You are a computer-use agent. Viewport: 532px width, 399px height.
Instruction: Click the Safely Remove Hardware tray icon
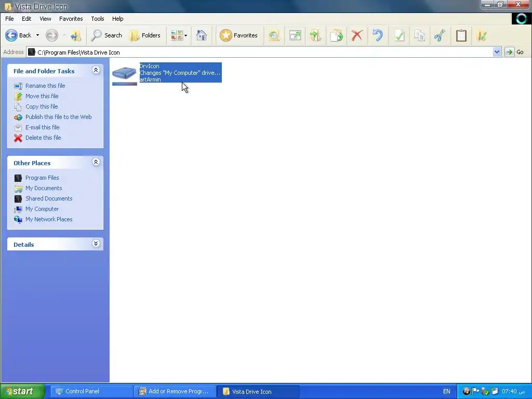coord(485,392)
